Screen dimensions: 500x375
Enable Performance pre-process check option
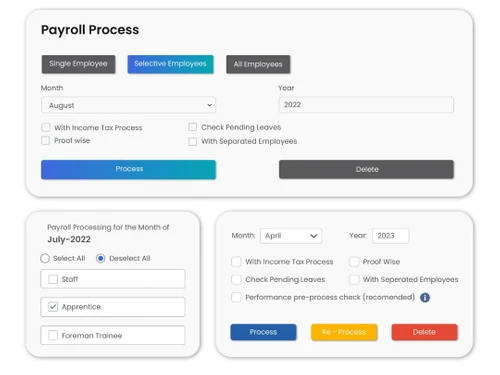coord(236,297)
